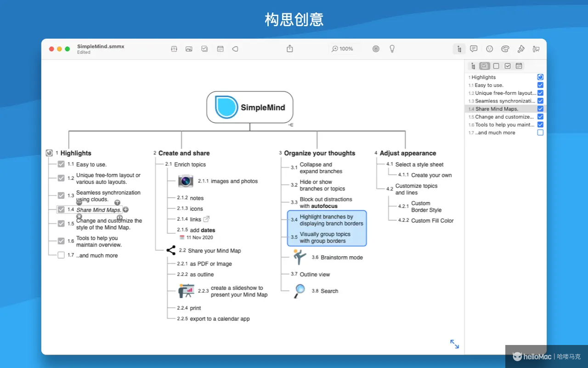Click the checkbox tool icon in top toolbar
This screenshot has height=368, width=588.
pyautogui.click(x=204, y=49)
